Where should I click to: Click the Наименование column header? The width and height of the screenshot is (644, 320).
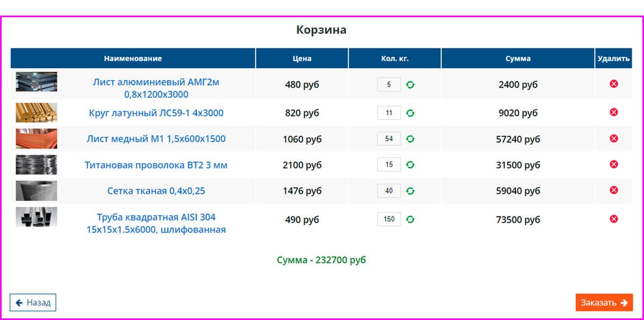133,59
